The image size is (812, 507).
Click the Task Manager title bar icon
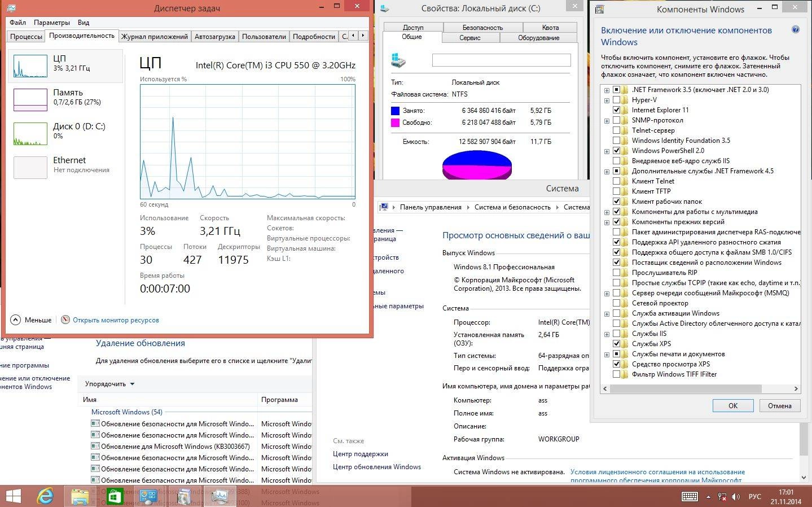[x=11, y=8]
